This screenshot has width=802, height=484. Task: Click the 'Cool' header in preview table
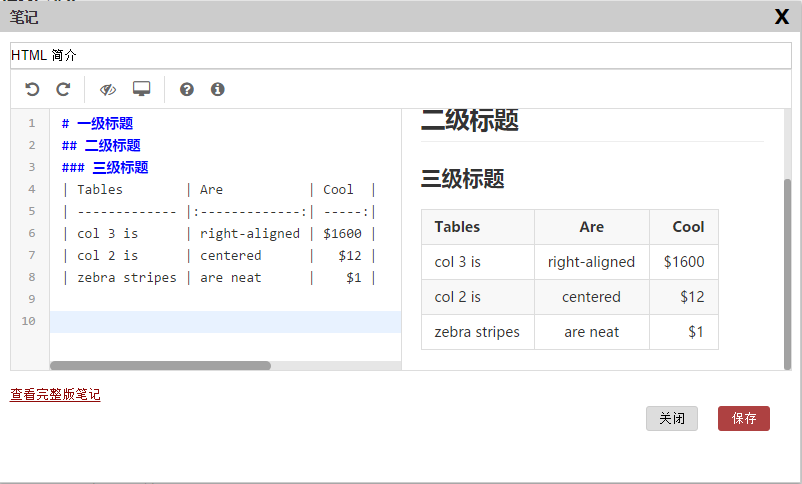688,227
